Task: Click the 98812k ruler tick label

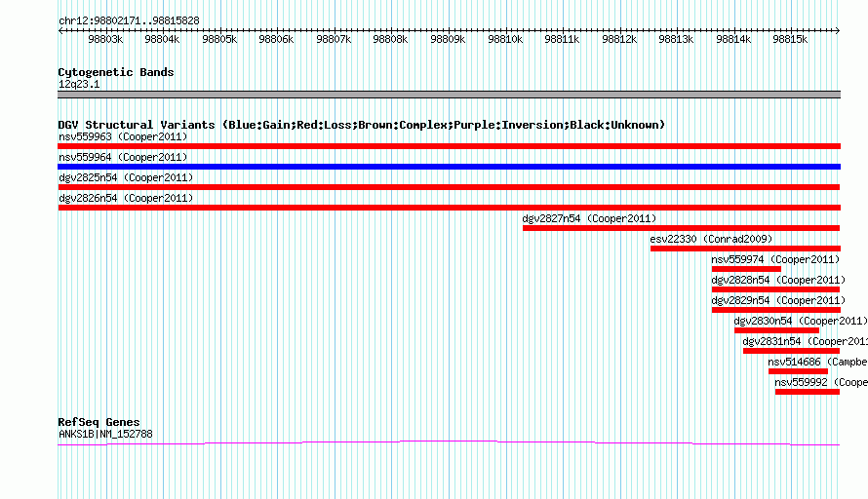Action: [619, 39]
